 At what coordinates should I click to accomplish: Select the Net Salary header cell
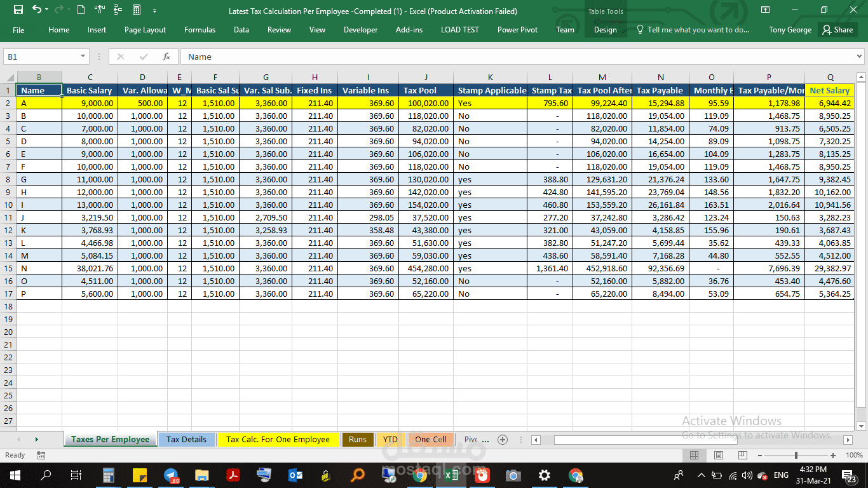click(x=830, y=90)
